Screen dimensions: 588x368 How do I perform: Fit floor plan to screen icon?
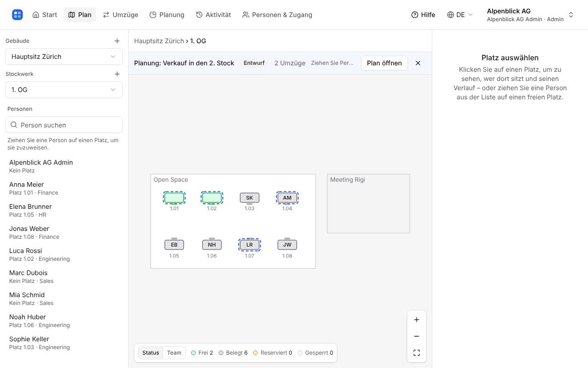(417, 353)
